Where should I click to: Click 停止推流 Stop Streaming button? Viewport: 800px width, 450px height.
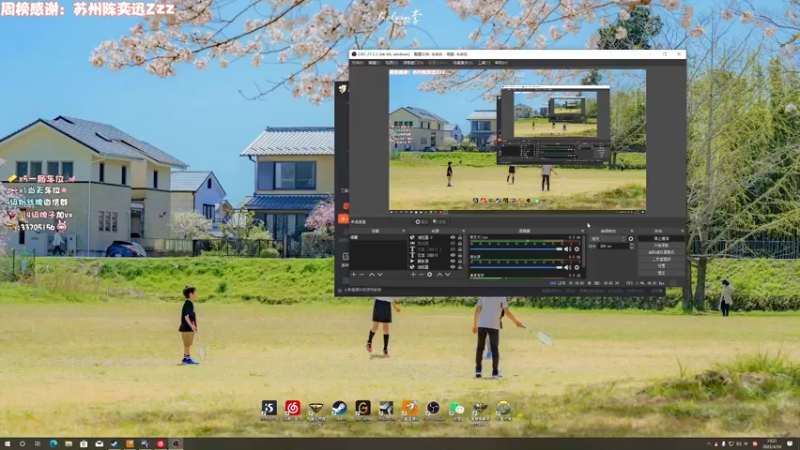click(661, 238)
